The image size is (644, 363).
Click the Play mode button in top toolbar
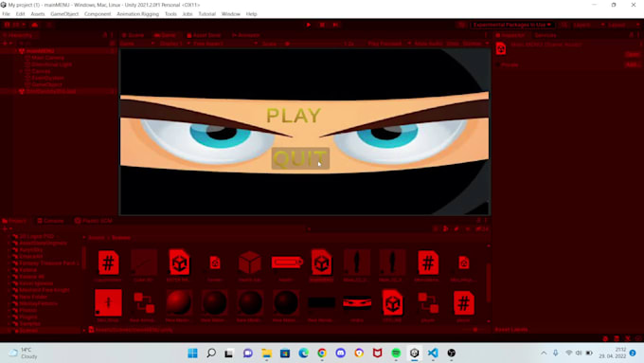[x=309, y=25]
